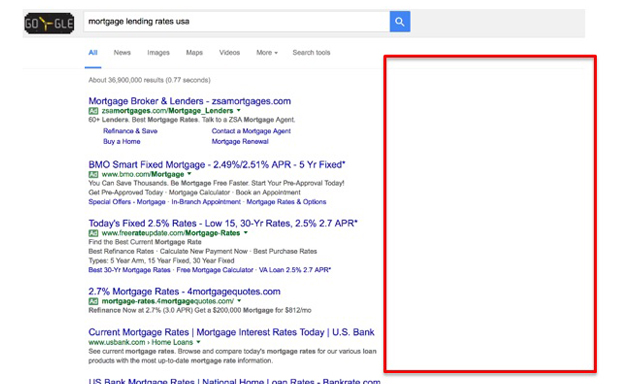Image resolution: width=622 pixels, height=384 pixels.
Task: Switch to the News tab
Action: point(122,52)
